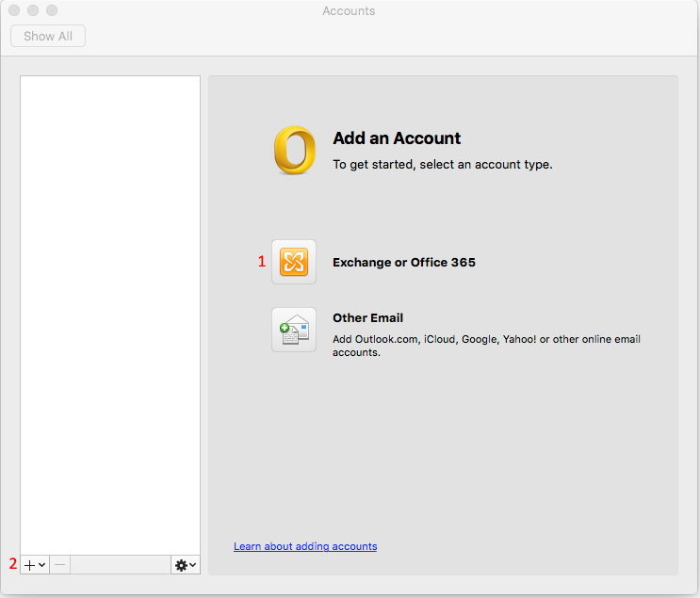The image size is (700, 598).
Task: Click the empty accounts list pane
Action: [110, 315]
